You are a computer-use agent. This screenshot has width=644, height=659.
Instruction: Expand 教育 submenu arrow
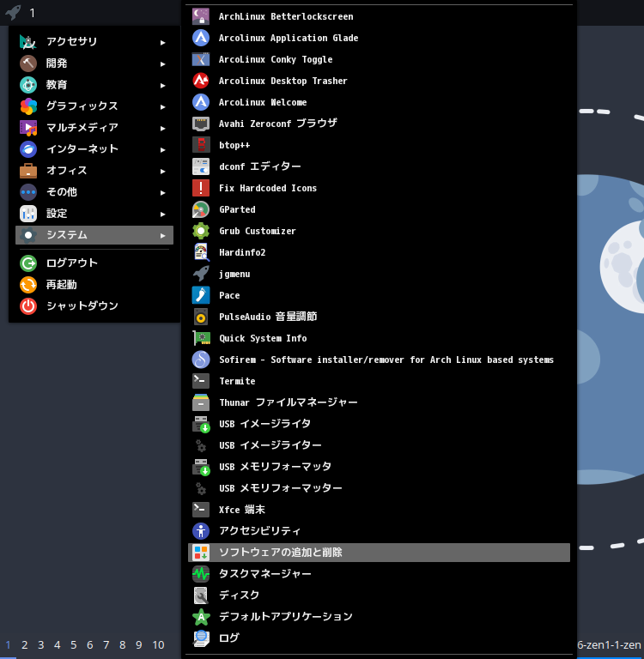pos(163,85)
